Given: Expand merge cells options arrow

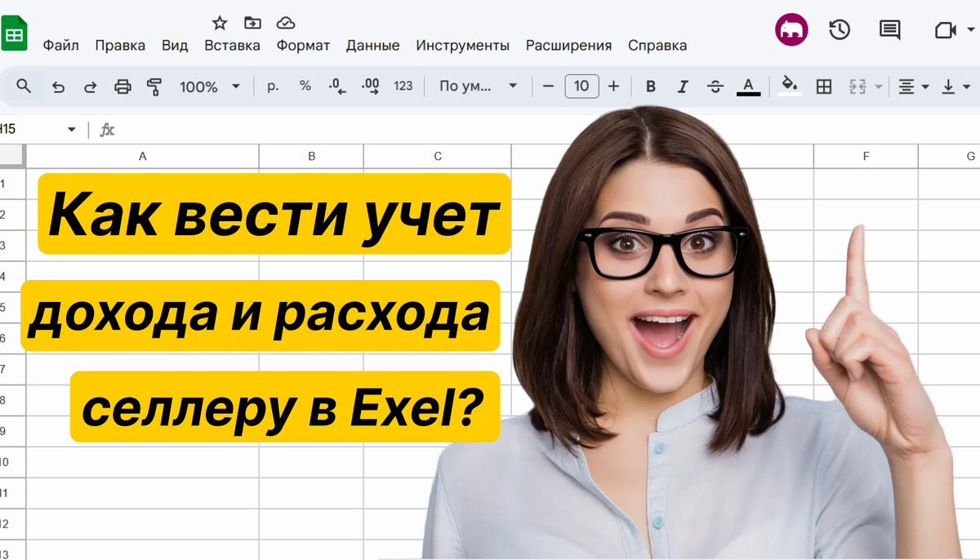Looking at the screenshot, I should (x=879, y=87).
